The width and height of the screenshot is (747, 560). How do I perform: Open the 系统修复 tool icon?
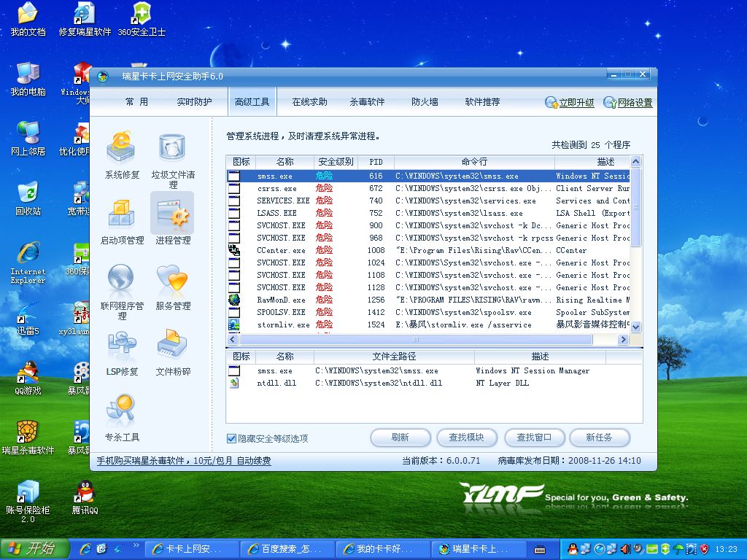pos(122,148)
